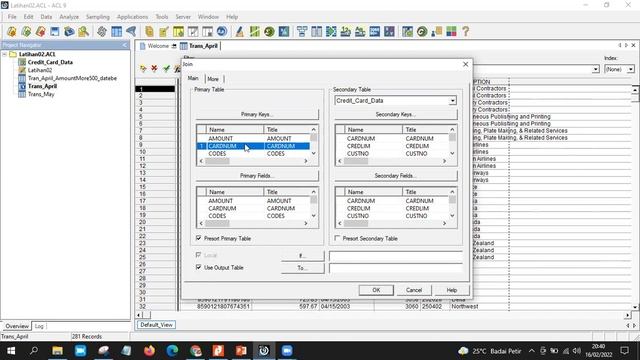Click the Secondary Fields... button
640x360 pixels.
point(396,176)
